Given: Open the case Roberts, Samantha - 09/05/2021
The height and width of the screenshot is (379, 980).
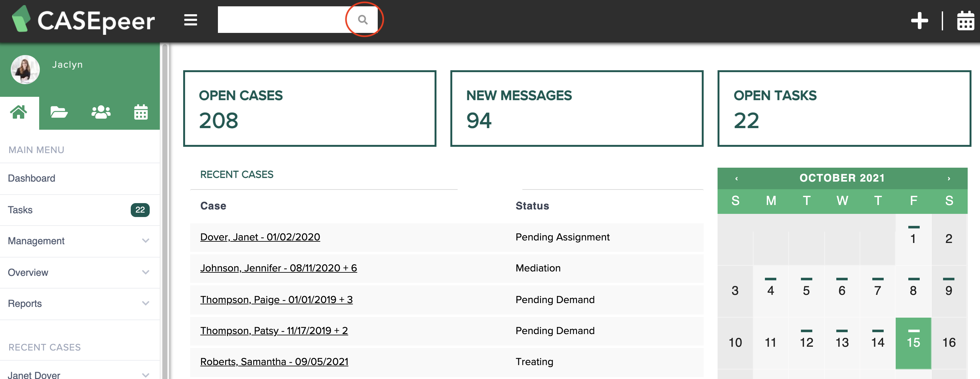Looking at the screenshot, I should click(x=274, y=361).
